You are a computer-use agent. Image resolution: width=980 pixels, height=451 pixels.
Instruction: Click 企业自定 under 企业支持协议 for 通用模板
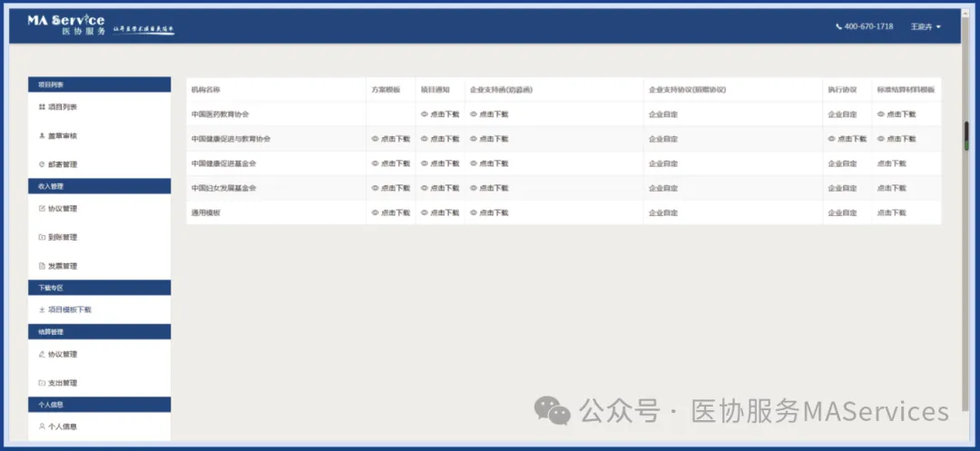point(663,212)
